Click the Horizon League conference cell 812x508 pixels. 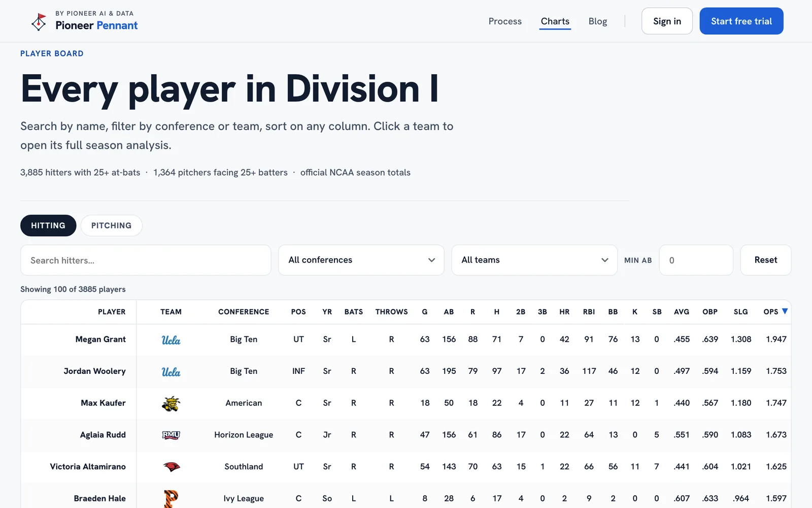coord(244,435)
